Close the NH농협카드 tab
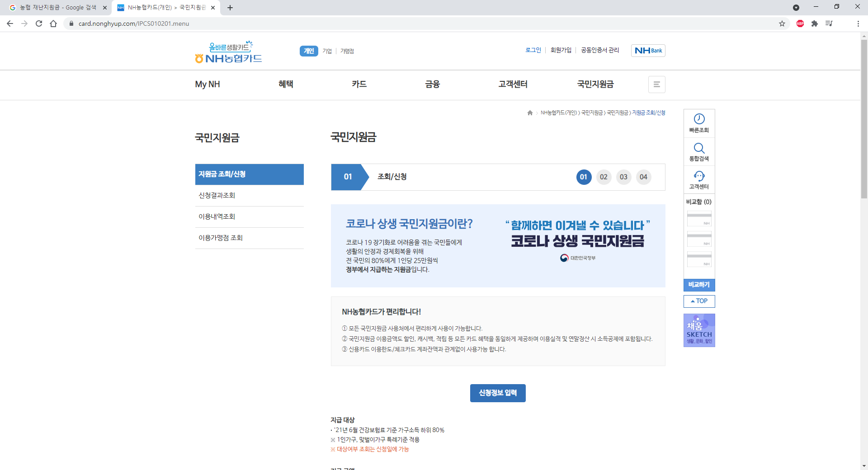The width and height of the screenshot is (868, 470). (x=213, y=8)
